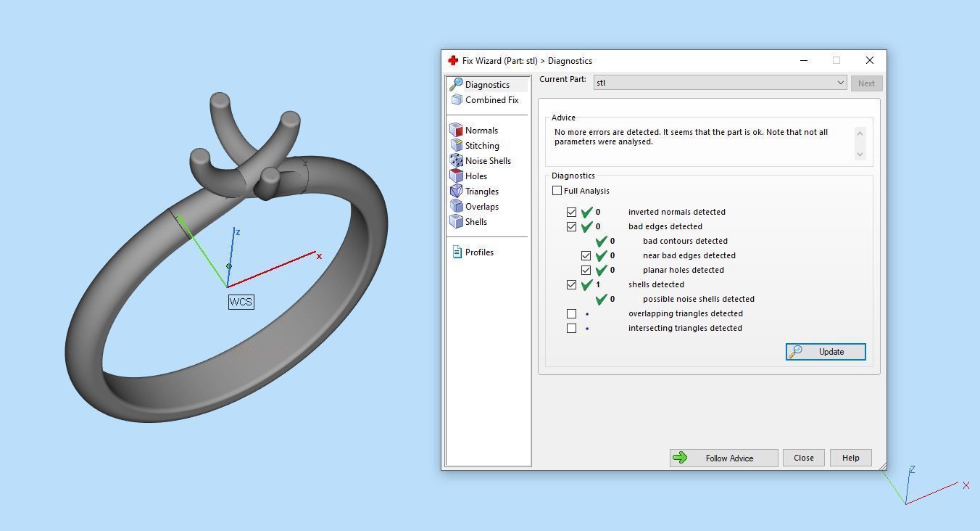Click the Diagnostics magnifier icon in sidebar
980x531 pixels.
click(x=456, y=85)
